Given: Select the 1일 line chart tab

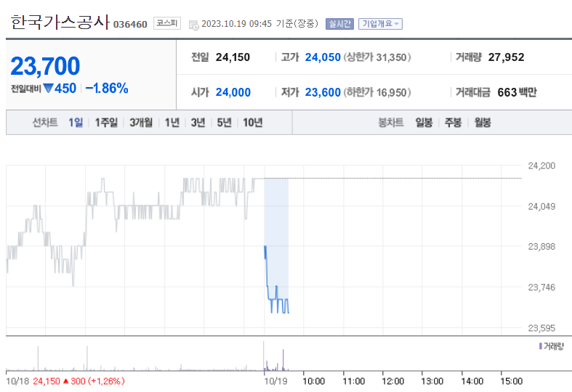Looking at the screenshot, I should 76,123.
